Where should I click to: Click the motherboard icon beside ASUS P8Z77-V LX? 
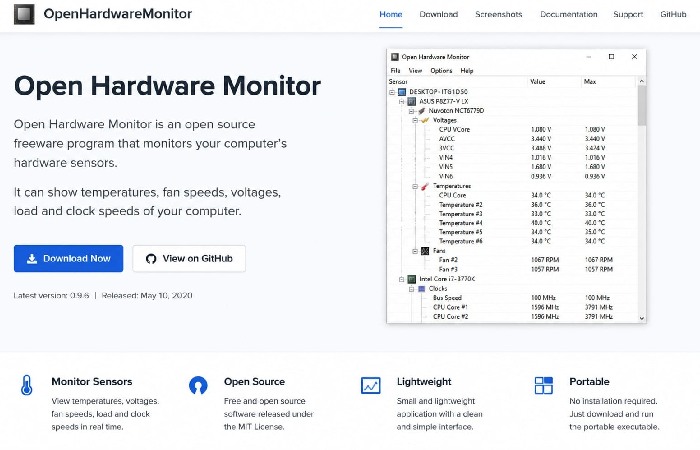pyautogui.click(x=412, y=101)
